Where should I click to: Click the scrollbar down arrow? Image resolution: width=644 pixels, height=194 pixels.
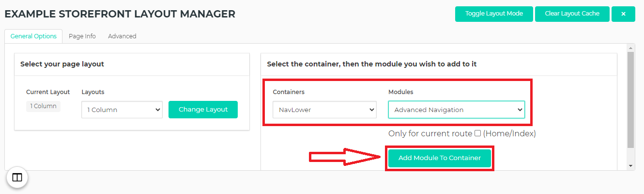(630, 166)
